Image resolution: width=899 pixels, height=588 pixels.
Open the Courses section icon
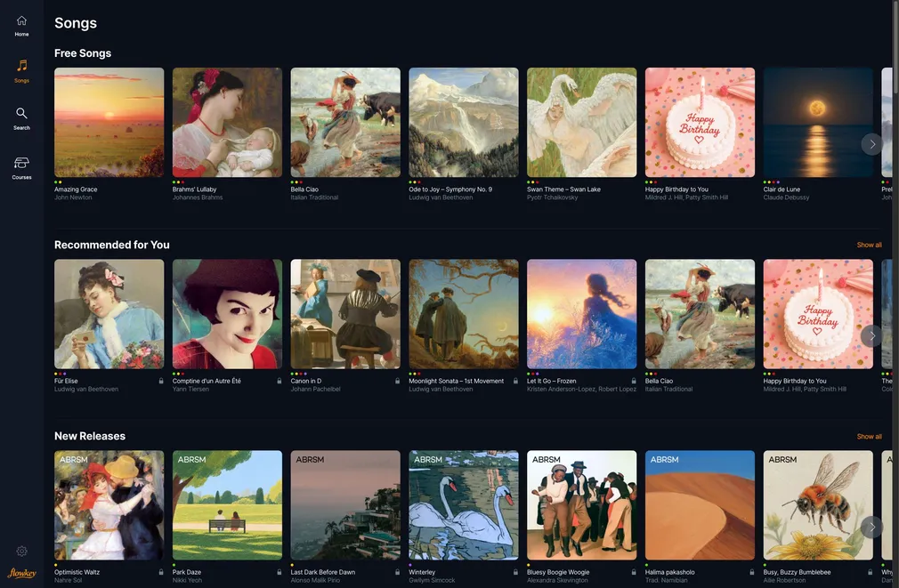21,164
